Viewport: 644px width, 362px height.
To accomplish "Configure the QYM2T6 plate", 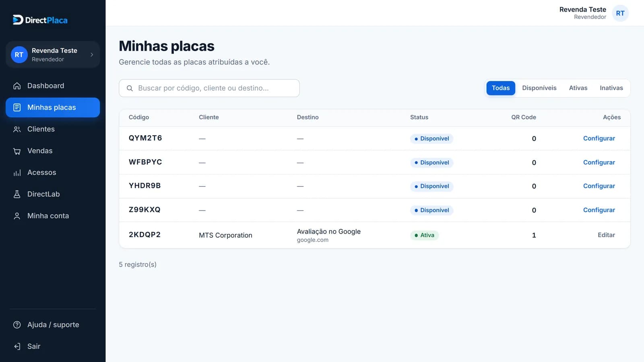I will pos(599,139).
